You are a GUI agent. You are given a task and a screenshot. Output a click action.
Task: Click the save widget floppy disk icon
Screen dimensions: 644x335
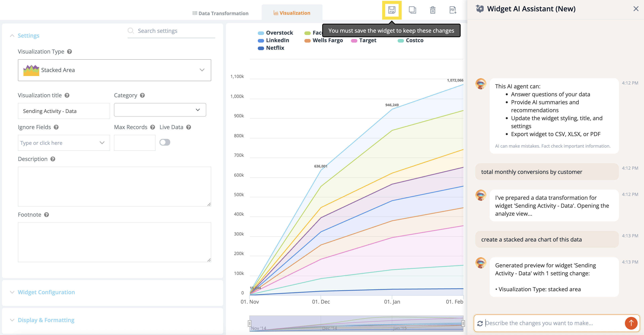[x=391, y=10]
